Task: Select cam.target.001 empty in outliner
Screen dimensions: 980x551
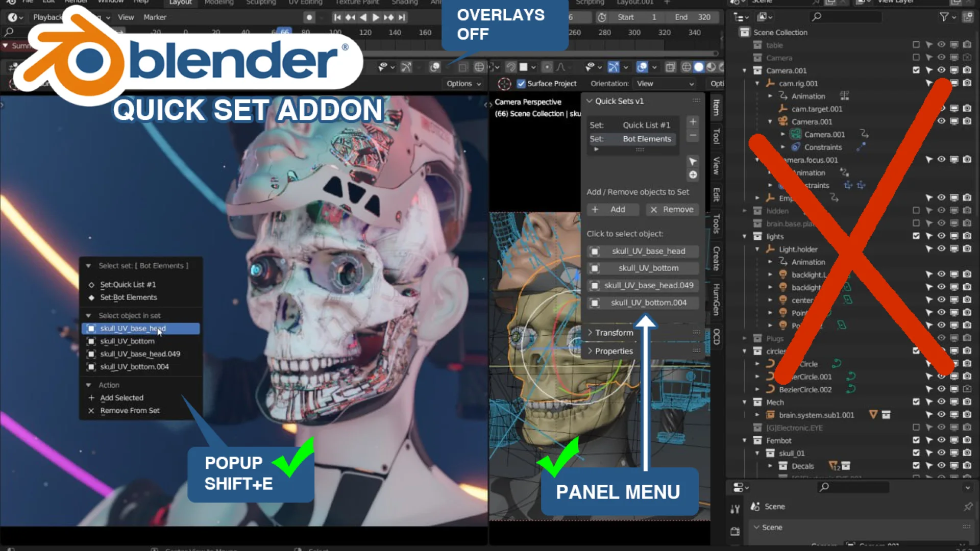Action: coord(817,109)
